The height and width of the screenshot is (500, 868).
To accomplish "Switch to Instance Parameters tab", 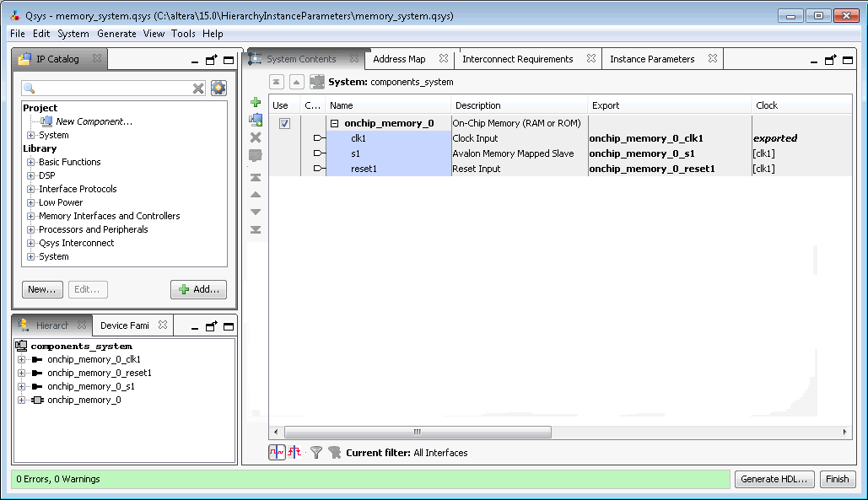I will 652,59.
